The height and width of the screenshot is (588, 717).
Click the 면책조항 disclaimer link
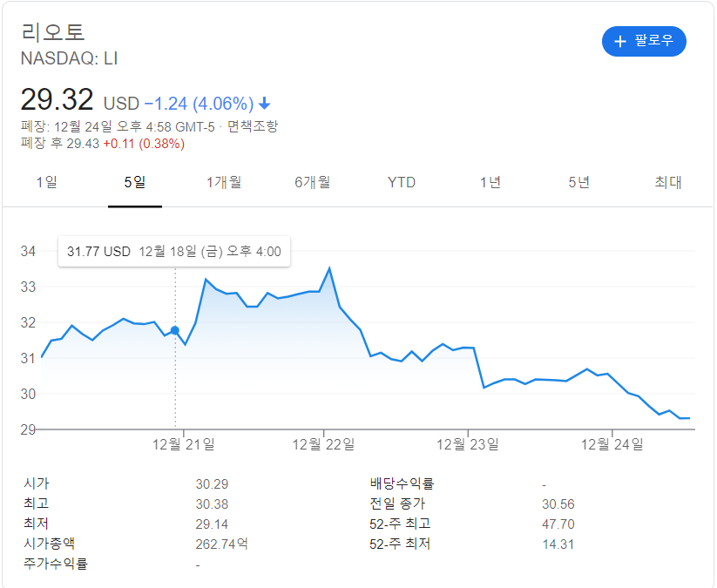253,126
